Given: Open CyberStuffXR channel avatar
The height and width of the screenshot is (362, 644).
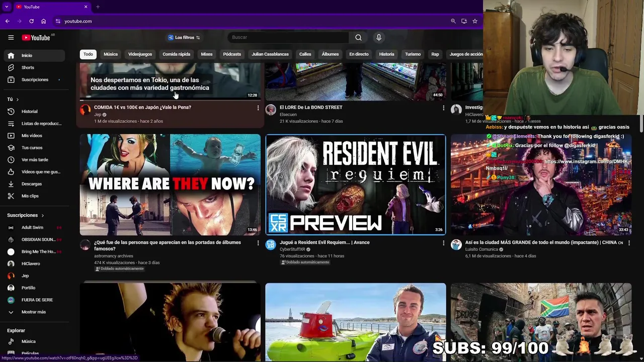Looking at the screenshot, I should [x=271, y=245].
